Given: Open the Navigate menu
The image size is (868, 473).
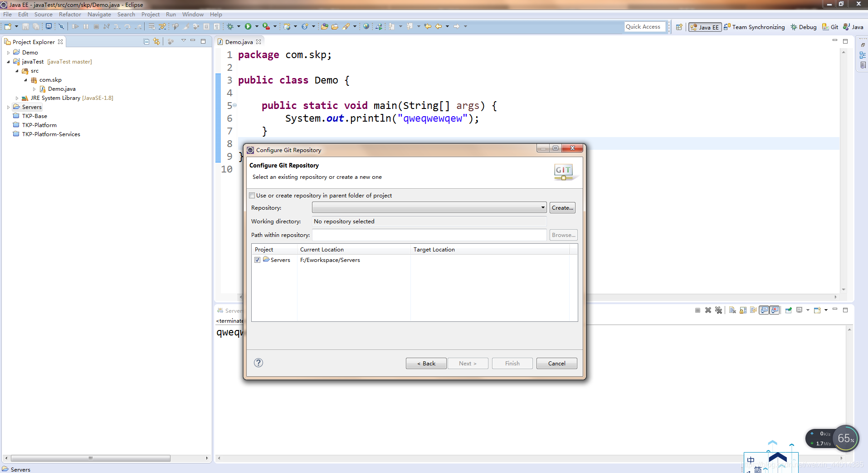Looking at the screenshot, I should click(x=99, y=15).
